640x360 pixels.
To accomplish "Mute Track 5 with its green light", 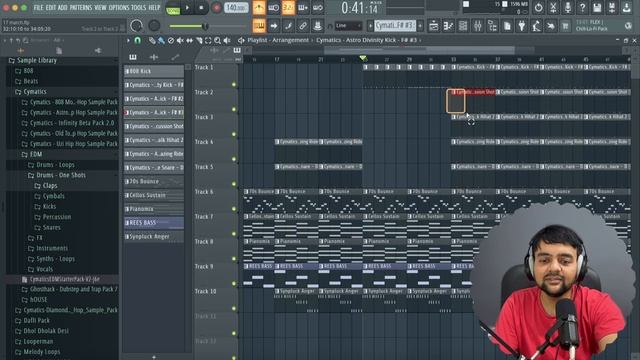I will tap(234, 184).
